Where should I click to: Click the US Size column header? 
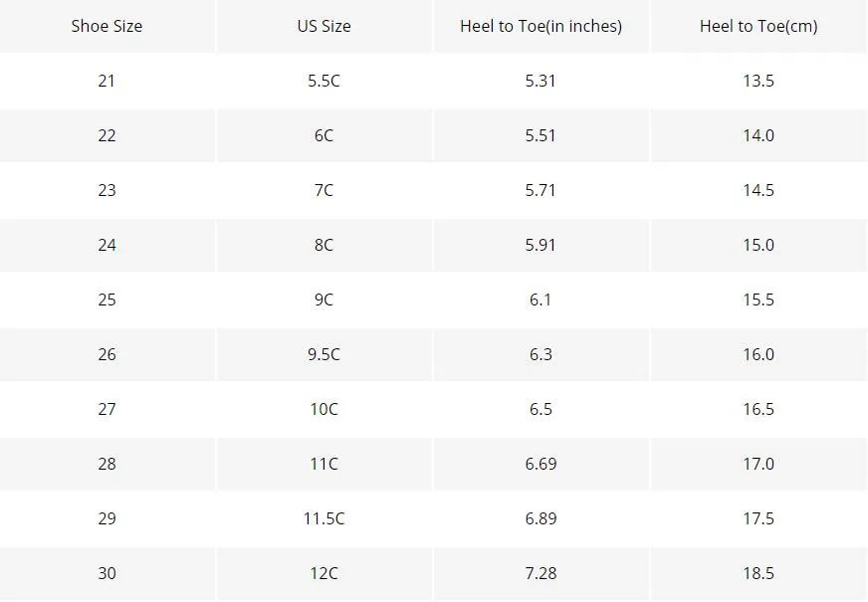tap(324, 26)
